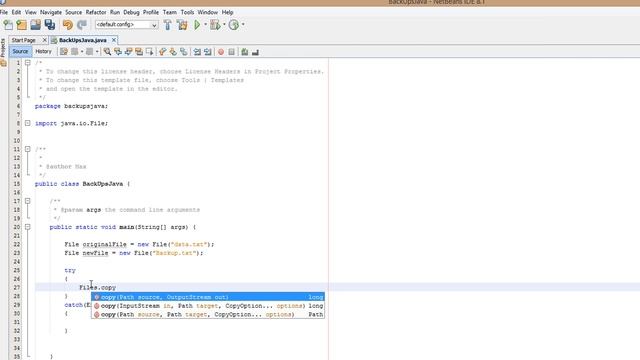The image size is (640, 360).
Task: Click the Clean and Build icon
Action: (x=182, y=25)
